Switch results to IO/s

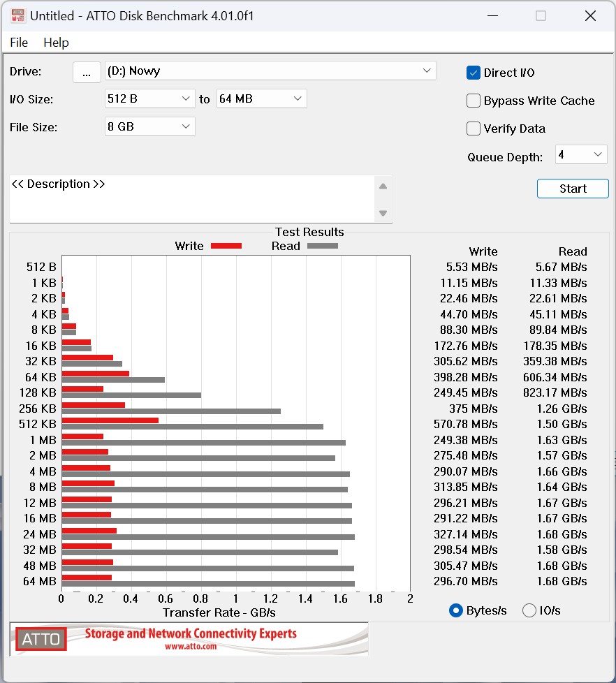529,610
